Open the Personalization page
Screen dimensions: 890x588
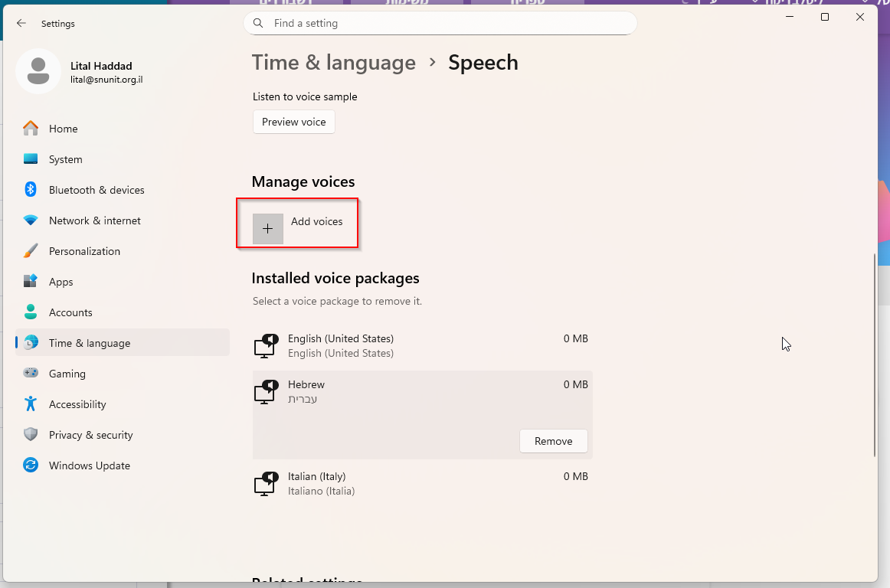click(123, 251)
